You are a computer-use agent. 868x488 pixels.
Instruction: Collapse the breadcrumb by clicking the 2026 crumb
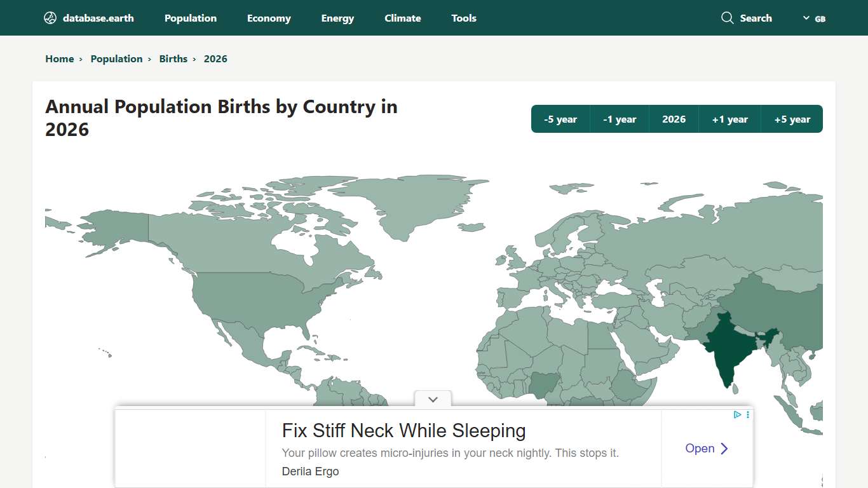(x=215, y=58)
